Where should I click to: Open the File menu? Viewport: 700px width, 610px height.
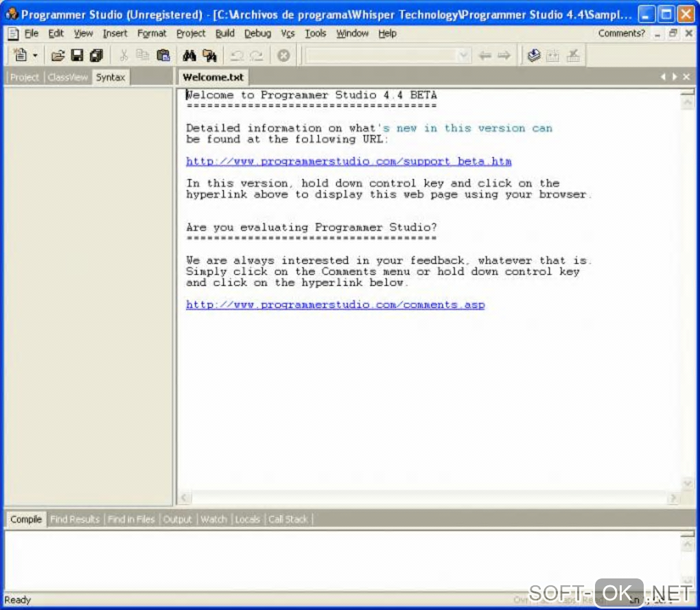point(32,34)
